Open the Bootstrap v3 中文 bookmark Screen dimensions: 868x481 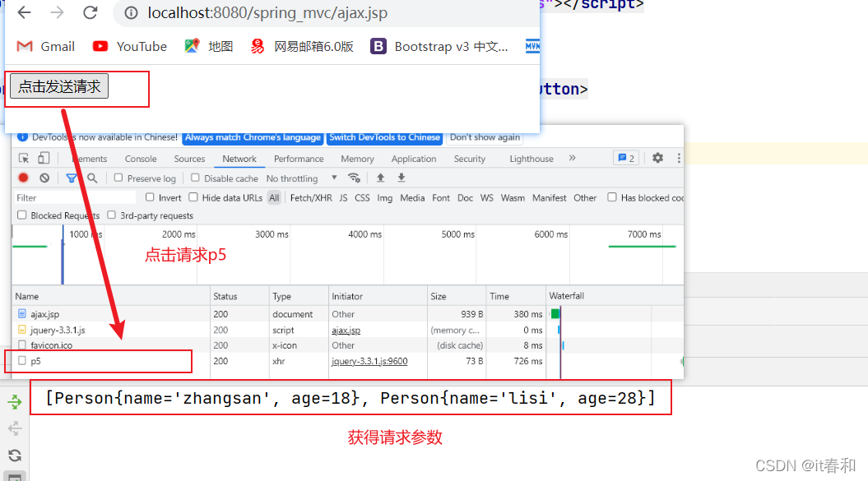[439, 47]
